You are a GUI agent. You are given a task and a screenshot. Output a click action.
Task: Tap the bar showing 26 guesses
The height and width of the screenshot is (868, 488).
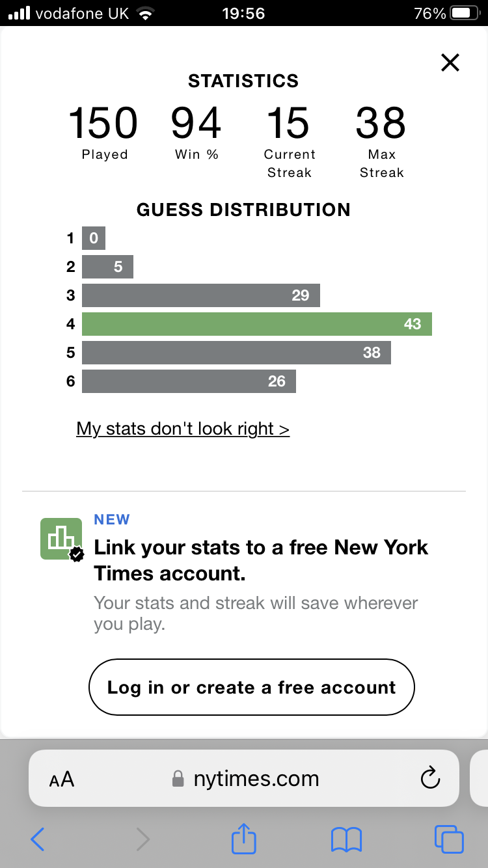[189, 381]
